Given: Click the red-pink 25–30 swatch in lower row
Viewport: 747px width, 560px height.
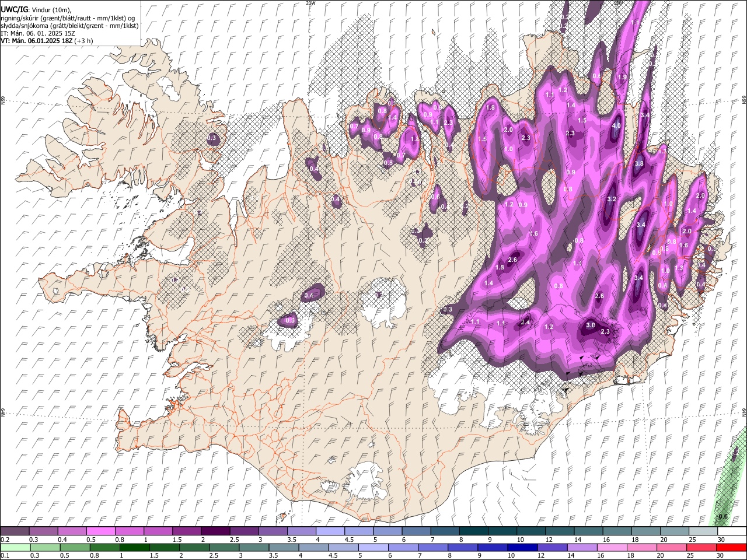Looking at the screenshot, I should coord(700,548).
